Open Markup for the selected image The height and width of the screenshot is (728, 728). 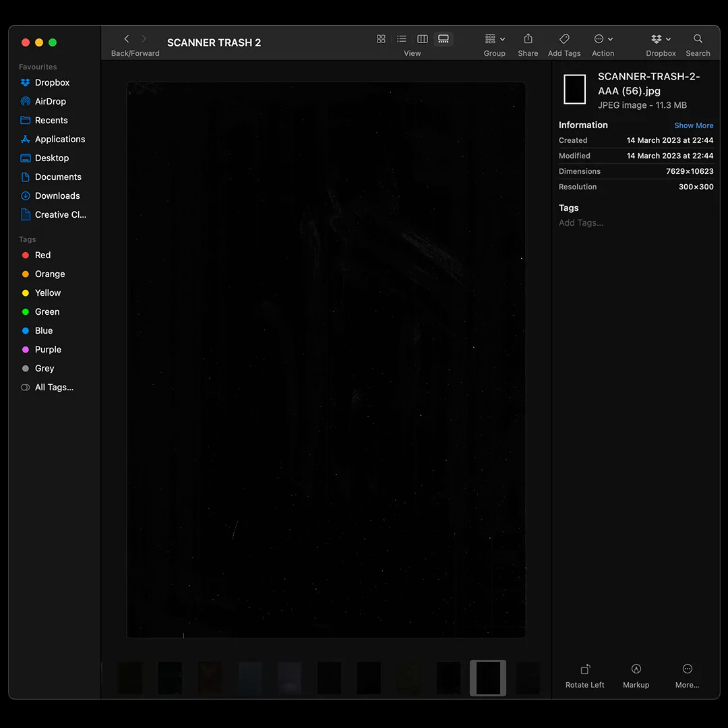636,674
